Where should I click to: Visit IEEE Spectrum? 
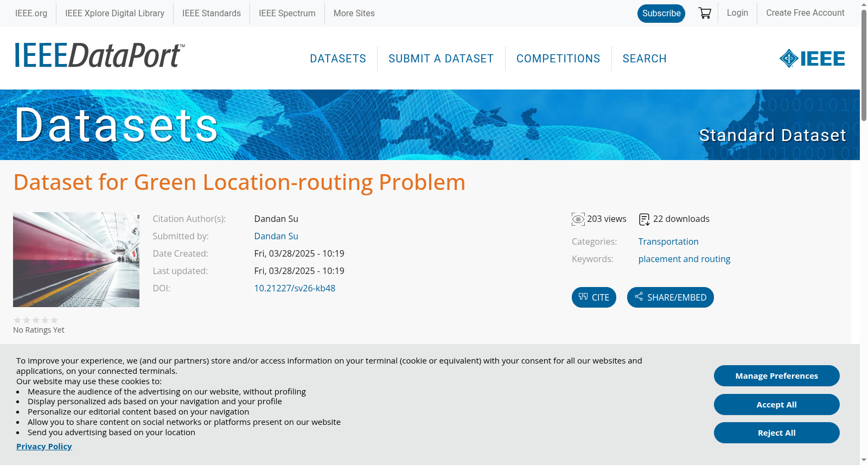coord(287,13)
